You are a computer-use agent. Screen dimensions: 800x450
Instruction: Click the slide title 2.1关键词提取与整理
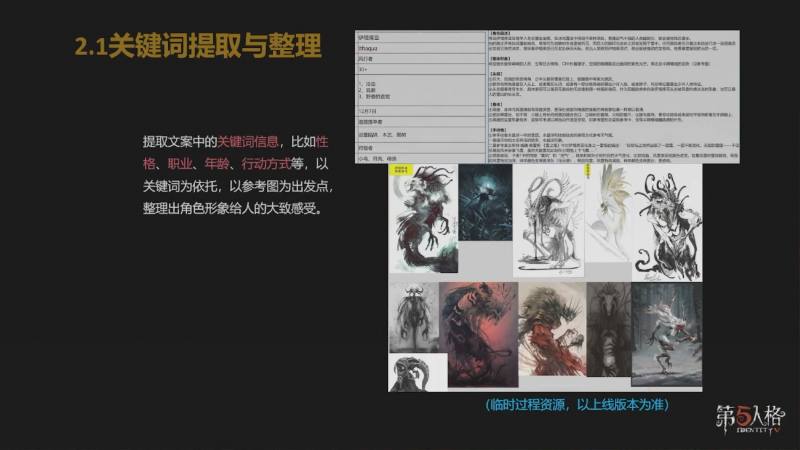(x=198, y=46)
